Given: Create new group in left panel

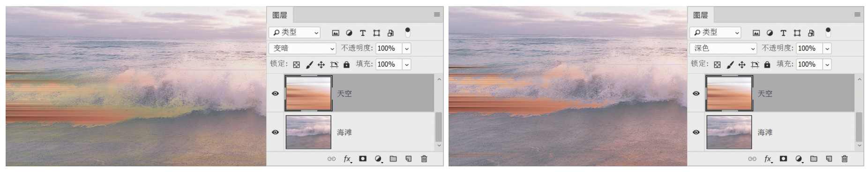Looking at the screenshot, I should 393,159.
